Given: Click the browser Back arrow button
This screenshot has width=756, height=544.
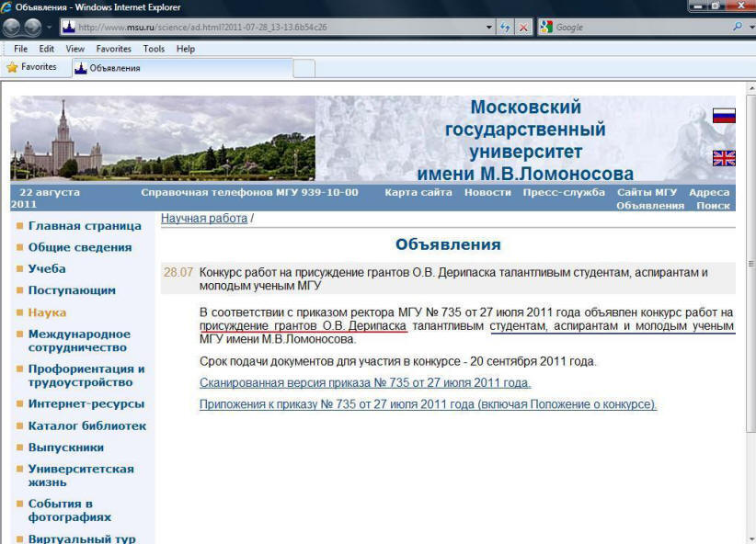Looking at the screenshot, I should pyautogui.click(x=11, y=27).
